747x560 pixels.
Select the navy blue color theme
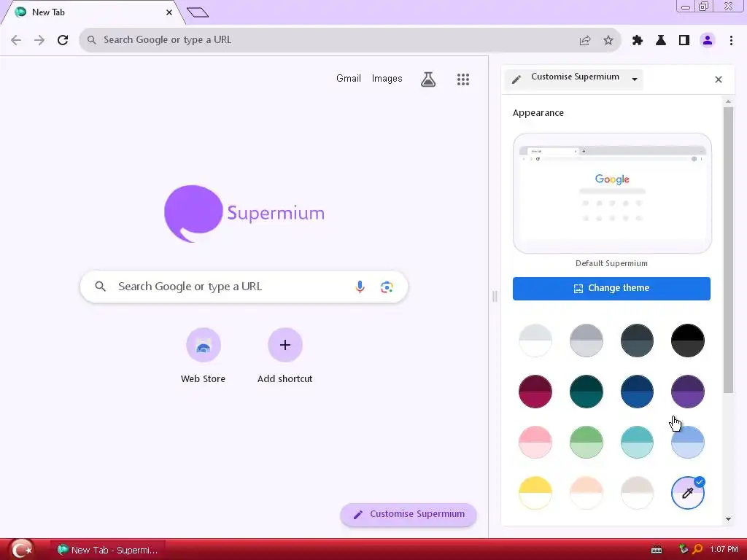coord(637,392)
